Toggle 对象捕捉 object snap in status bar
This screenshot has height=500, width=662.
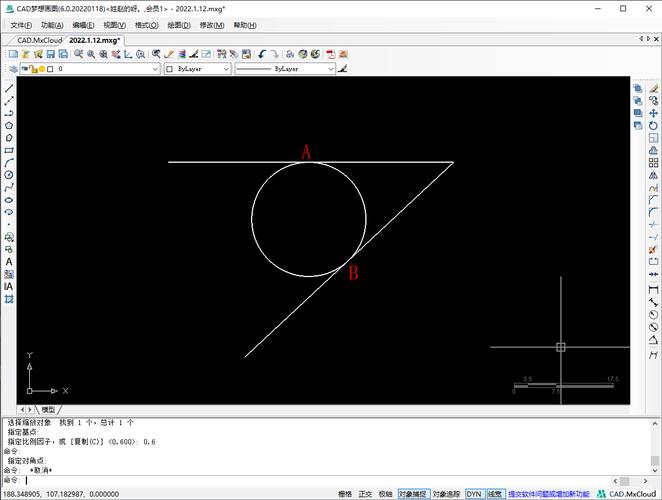[414, 494]
